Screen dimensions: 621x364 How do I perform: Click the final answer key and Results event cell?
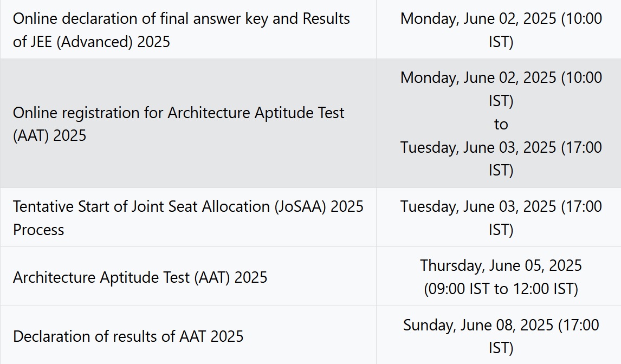tap(182, 30)
